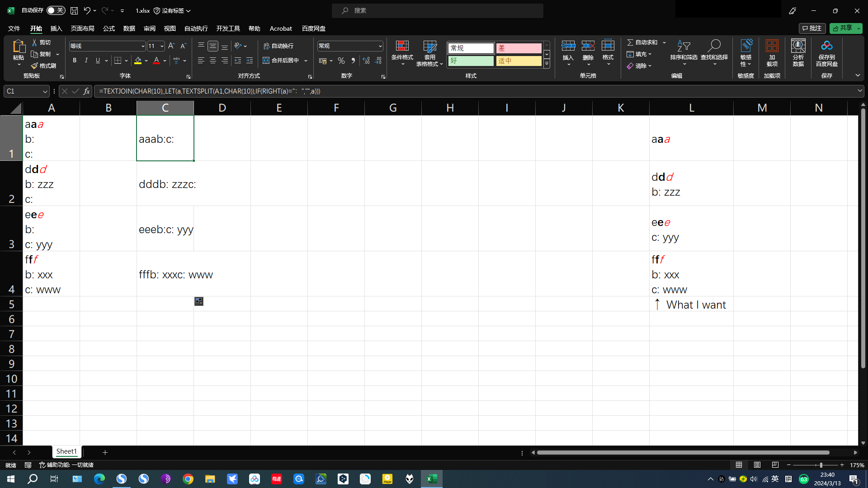Screen dimensions: 868x488
Task: Click the Insert Function fx icon
Action: point(86,91)
